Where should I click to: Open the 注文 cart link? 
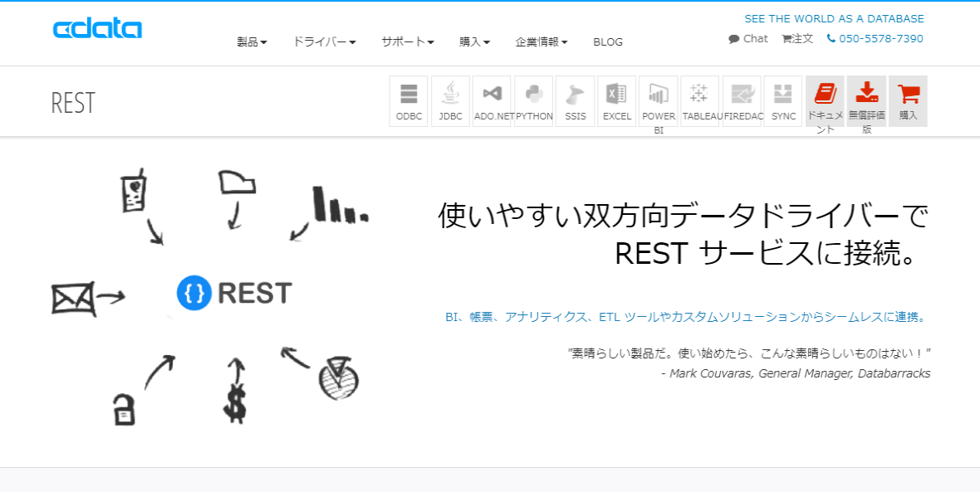point(797,39)
